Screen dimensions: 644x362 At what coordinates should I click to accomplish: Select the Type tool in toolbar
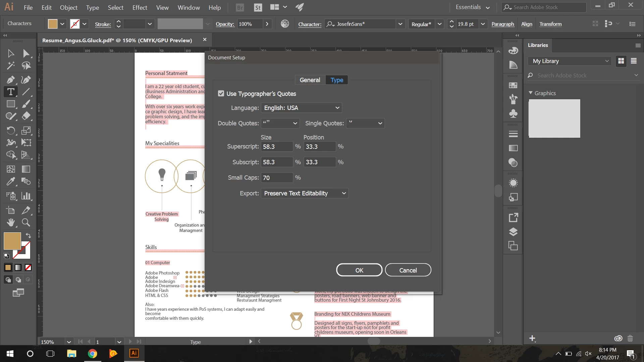[10, 92]
